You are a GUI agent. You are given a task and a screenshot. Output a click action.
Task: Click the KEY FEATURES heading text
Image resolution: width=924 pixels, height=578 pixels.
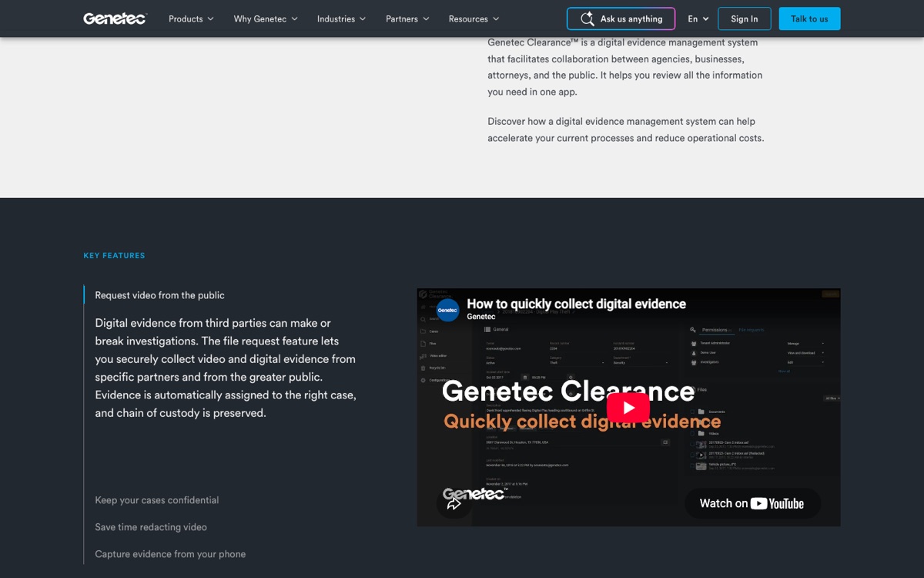[114, 255]
